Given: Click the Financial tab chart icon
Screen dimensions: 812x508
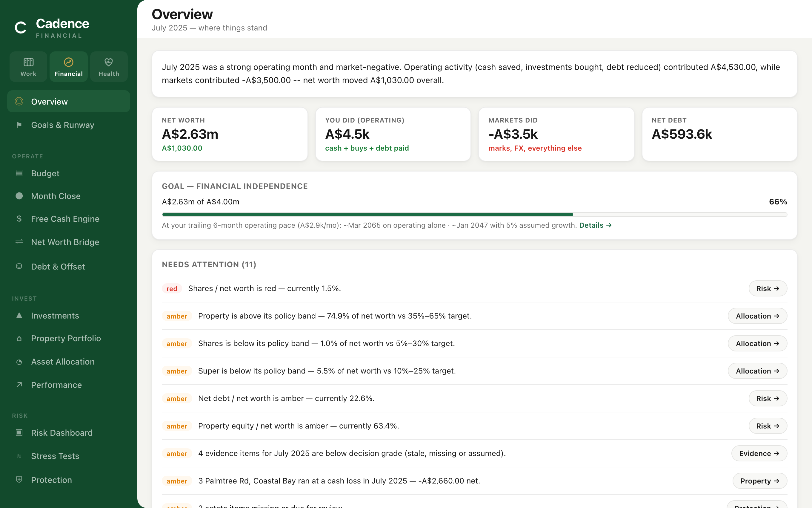Looking at the screenshot, I should pyautogui.click(x=68, y=62).
